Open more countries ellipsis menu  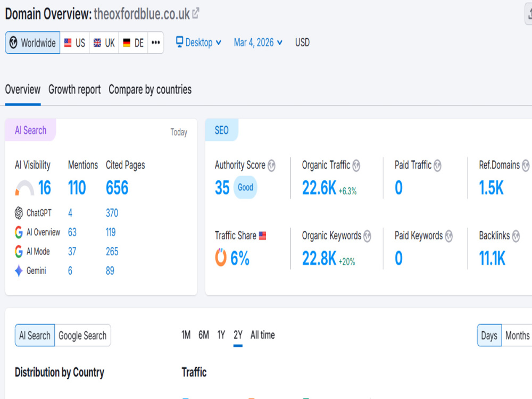(x=156, y=43)
